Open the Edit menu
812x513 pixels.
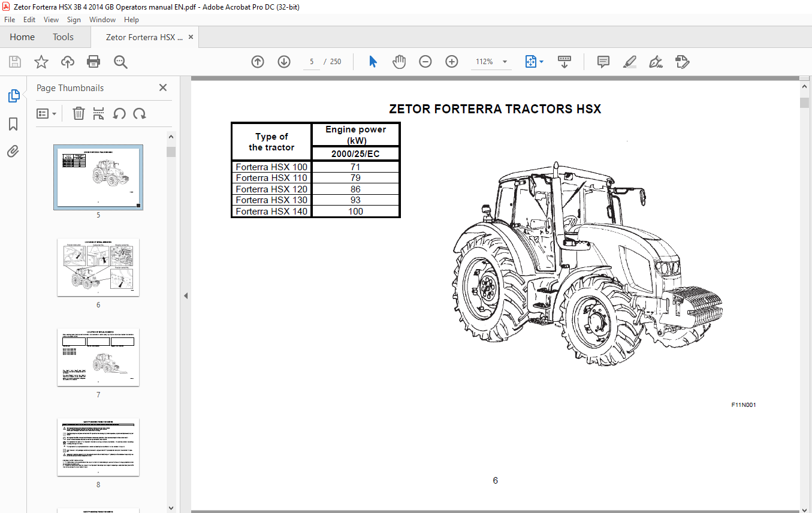tap(29, 20)
